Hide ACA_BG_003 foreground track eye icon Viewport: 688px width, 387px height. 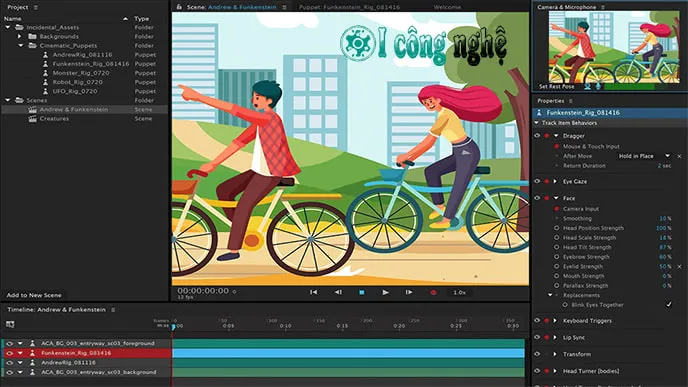(9, 344)
